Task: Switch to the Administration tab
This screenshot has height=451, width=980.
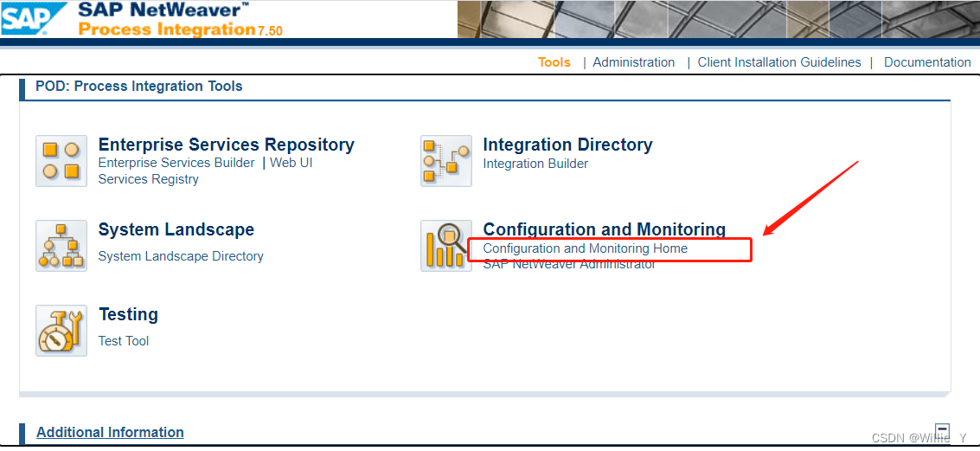Action: [634, 62]
